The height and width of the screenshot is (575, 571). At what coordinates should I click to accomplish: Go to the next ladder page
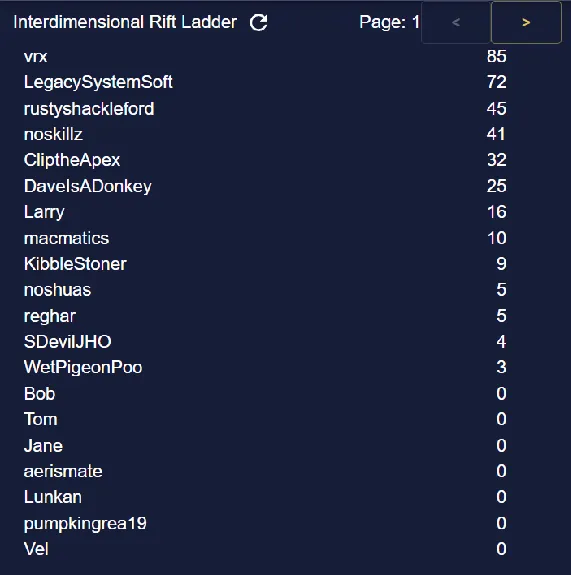tap(526, 22)
